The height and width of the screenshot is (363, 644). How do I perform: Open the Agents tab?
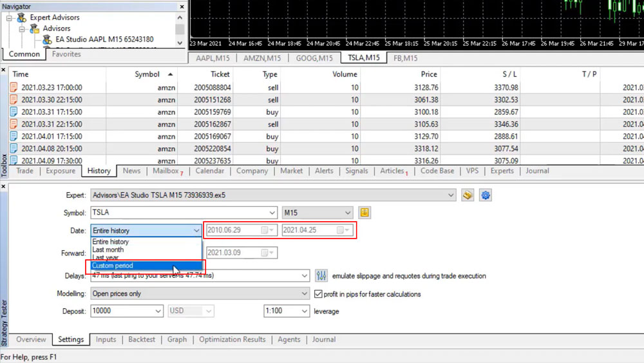289,340
